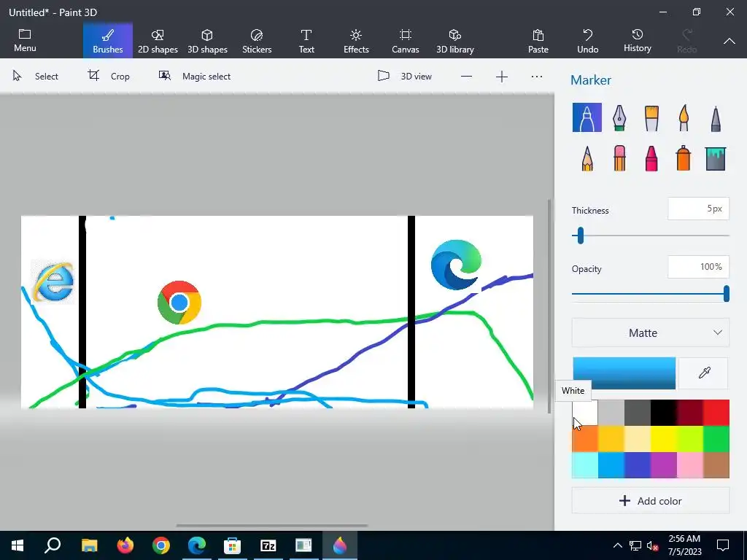Select the Pixel pen brush

(x=716, y=117)
